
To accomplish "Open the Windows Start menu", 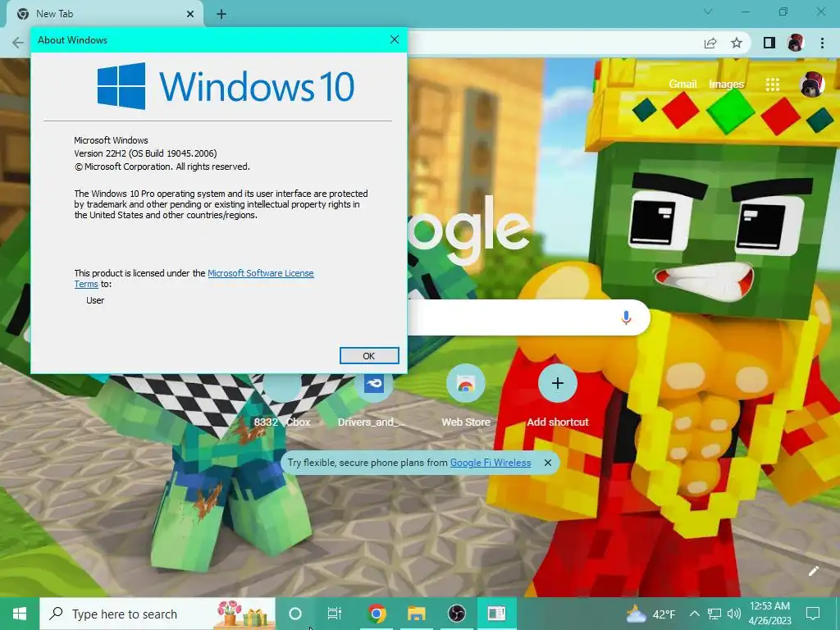I will pos(20,614).
